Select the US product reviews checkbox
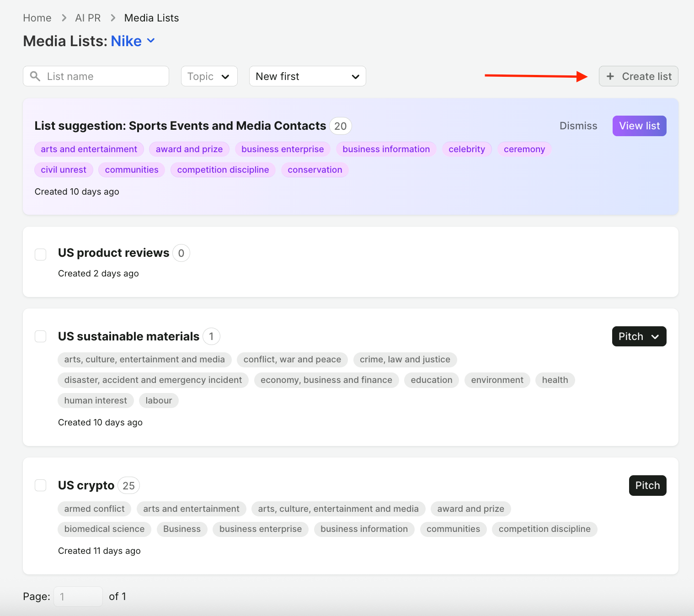This screenshot has width=694, height=616. pyautogui.click(x=41, y=255)
